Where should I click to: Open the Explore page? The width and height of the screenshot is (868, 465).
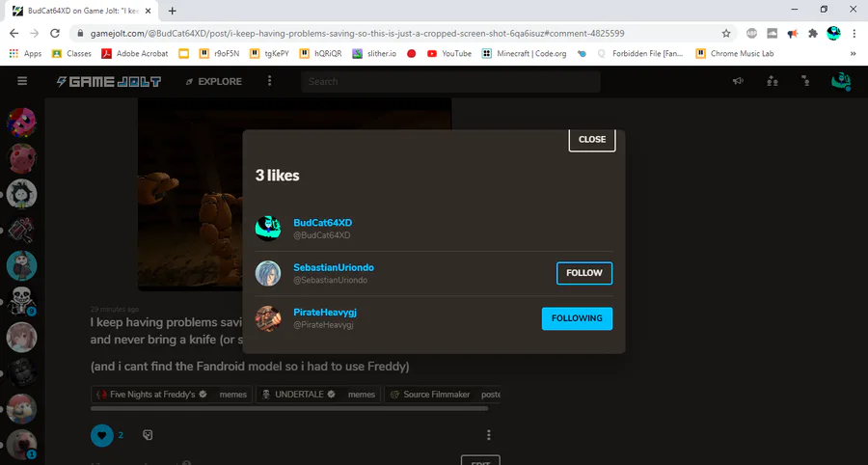coord(214,81)
